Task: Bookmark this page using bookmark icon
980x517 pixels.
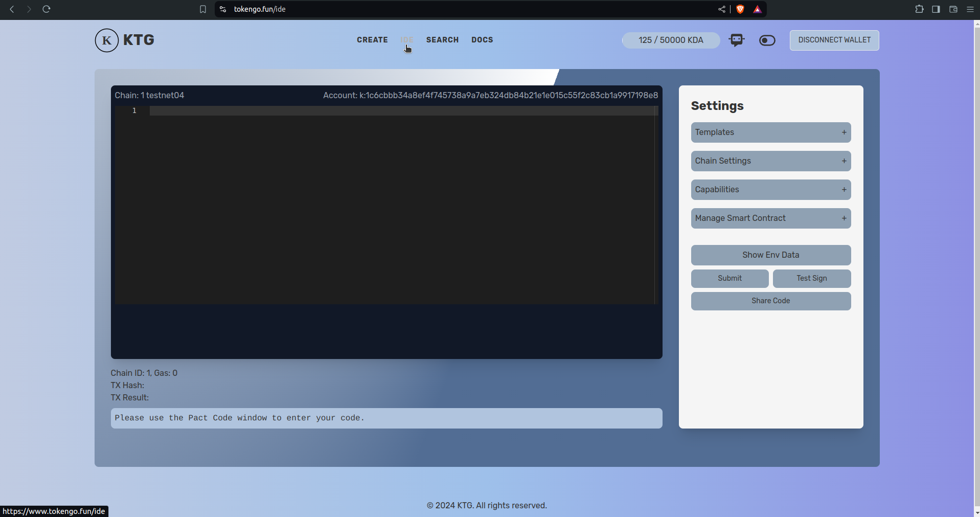Action: click(x=203, y=9)
